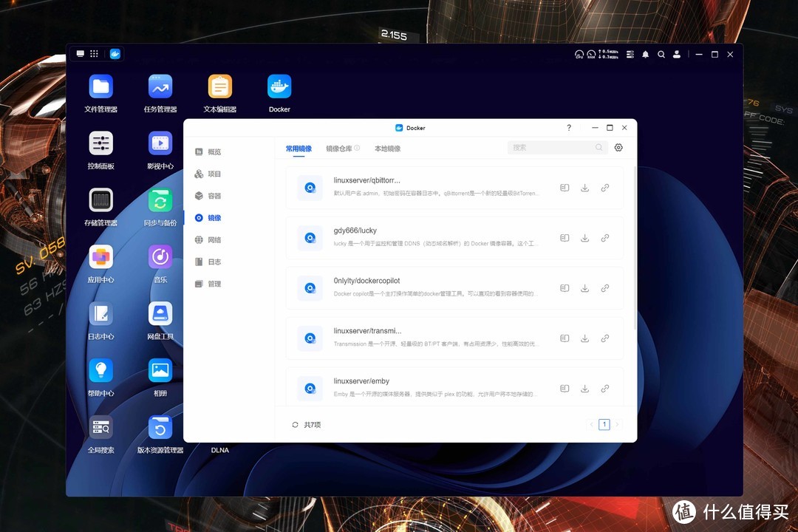Screen dimensions: 798x532
Task: Go to 网络 in the sidebar
Action: pyautogui.click(x=214, y=240)
